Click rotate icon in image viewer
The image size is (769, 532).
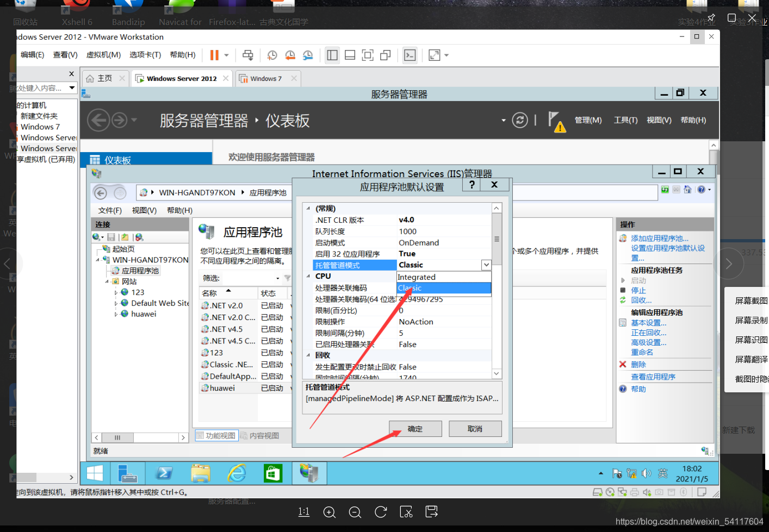(381, 512)
